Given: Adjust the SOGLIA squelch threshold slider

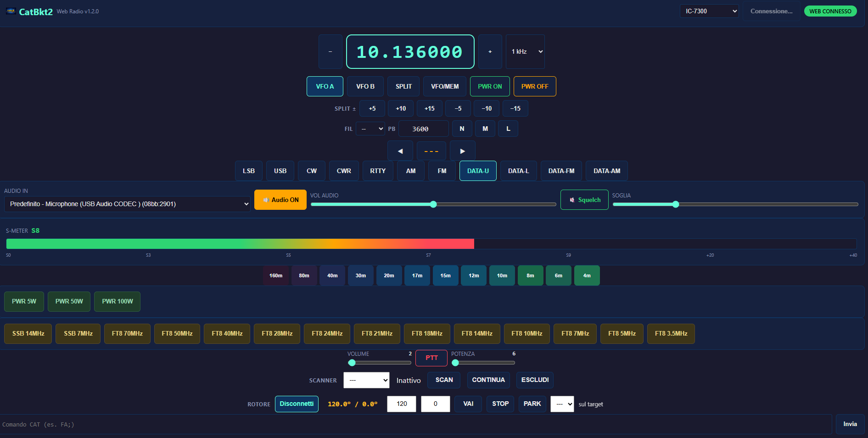Looking at the screenshot, I should 735,204.
